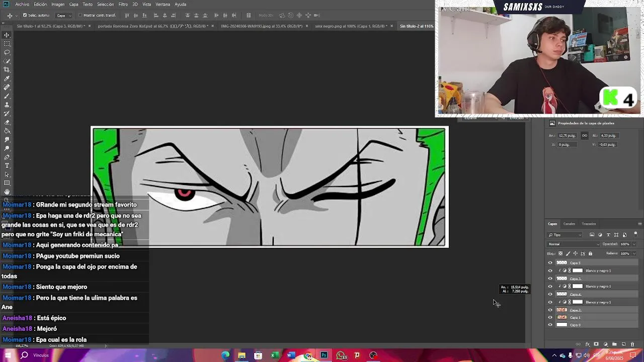
Task: Click the fx layer style button
Action: pyautogui.click(x=587, y=344)
